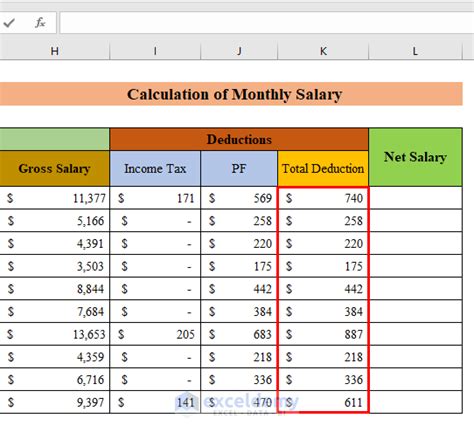The image size is (474, 432).
Task: Click the Calculation of Monthly Salary title
Action: coord(234,94)
